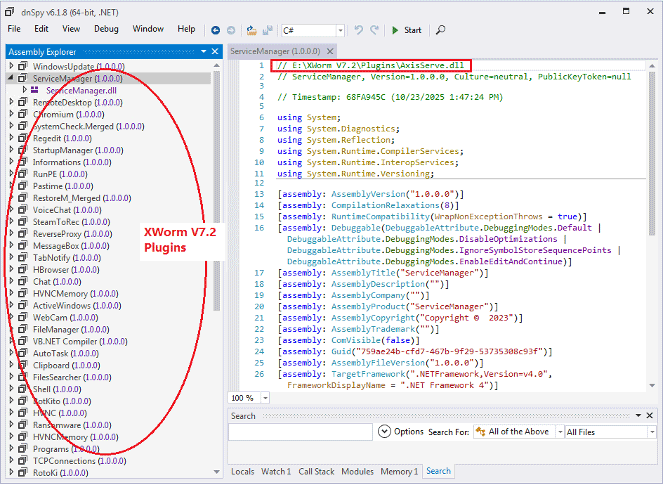
Task: Open the C# language dropdown
Action: (339, 30)
